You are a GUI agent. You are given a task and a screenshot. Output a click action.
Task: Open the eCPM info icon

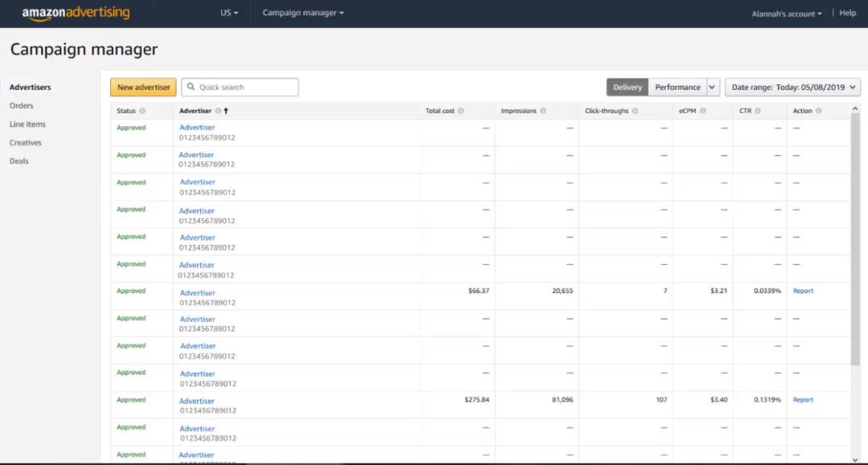pos(702,111)
